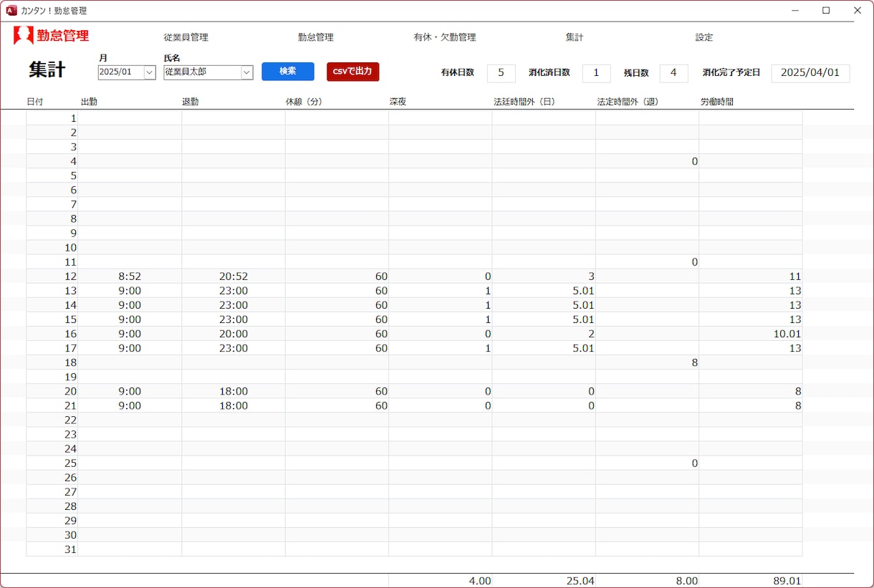Click the Access app icon in title bar

click(x=11, y=11)
